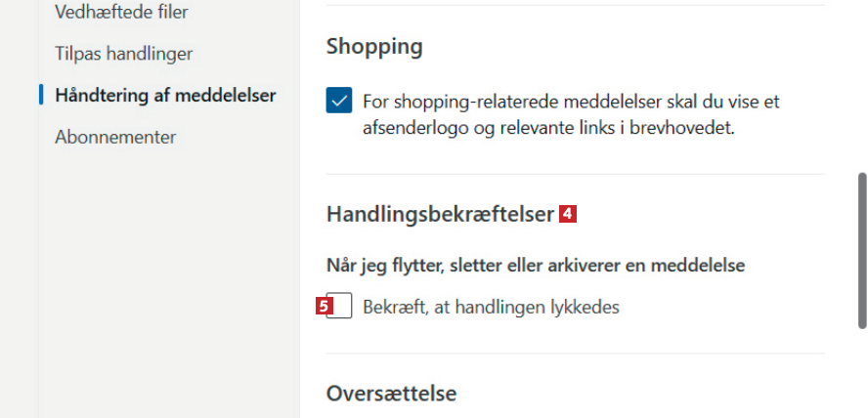Image resolution: width=868 pixels, height=418 pixels.
Task: Click scrollbar track above the thumb
Action: pyautogui.click(x=861, y=88)
